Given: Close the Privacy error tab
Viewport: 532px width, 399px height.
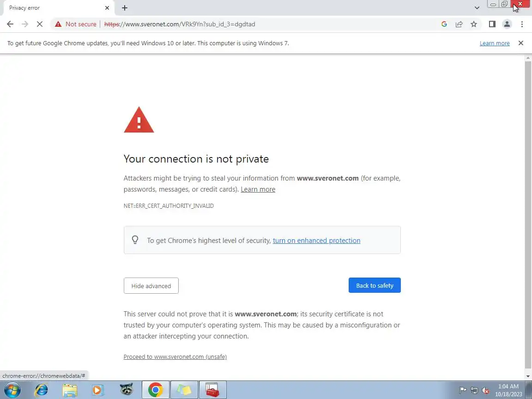Looking at the screenshot, I should point(107,8).
